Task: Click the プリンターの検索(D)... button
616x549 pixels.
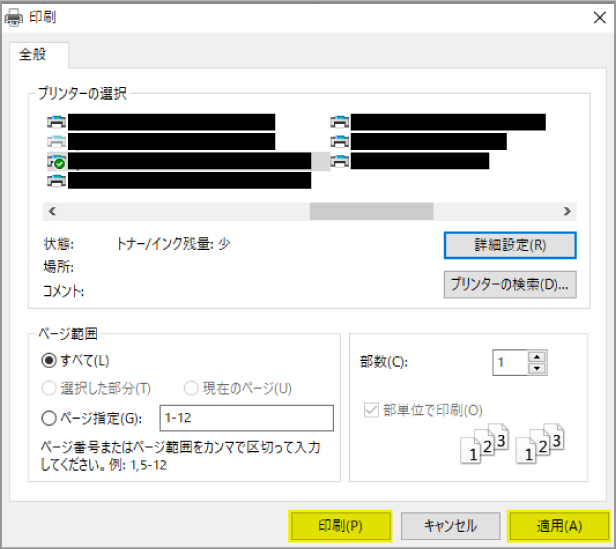Action: (509, 284)
